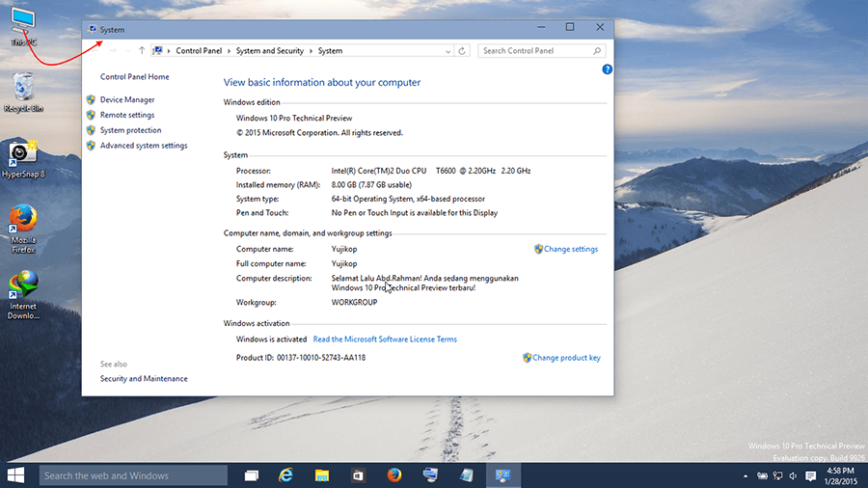
Task: Click Change settings for computer name
Action: 571,249
